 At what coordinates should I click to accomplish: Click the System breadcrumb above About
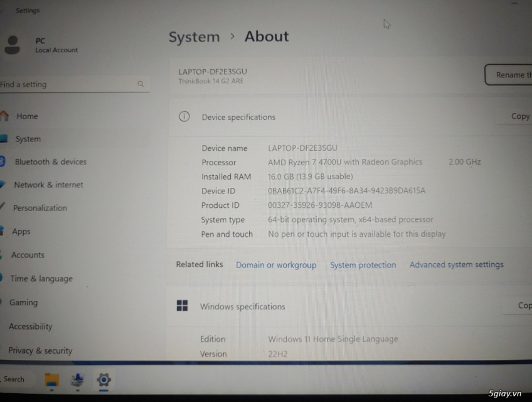(x=194, y=37)
